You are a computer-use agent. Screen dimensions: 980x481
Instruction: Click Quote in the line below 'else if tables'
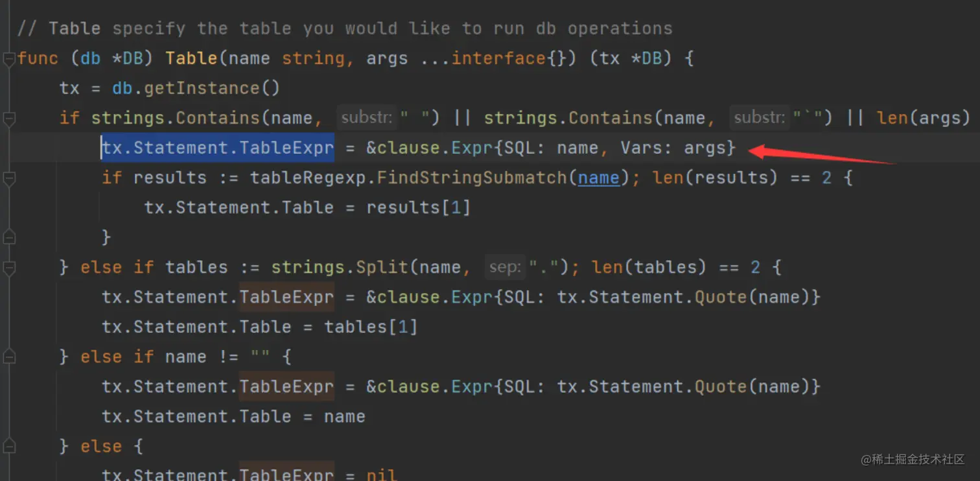click(x=721, y=297)
